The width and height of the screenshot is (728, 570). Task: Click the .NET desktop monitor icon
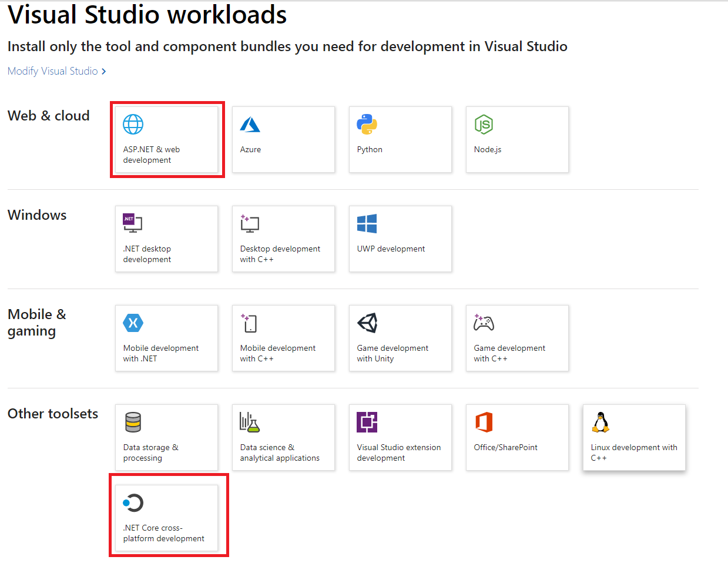[132, 223]
